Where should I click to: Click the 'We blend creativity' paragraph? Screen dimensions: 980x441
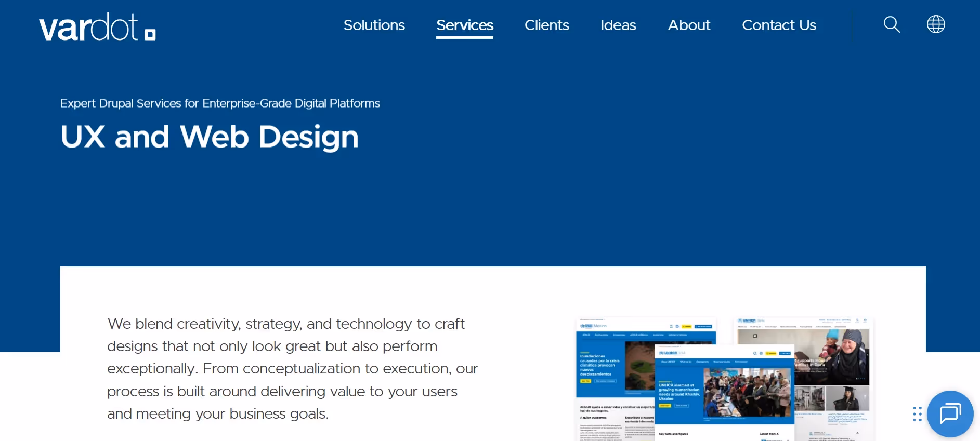pyautogui.click(x=293, y=369)
